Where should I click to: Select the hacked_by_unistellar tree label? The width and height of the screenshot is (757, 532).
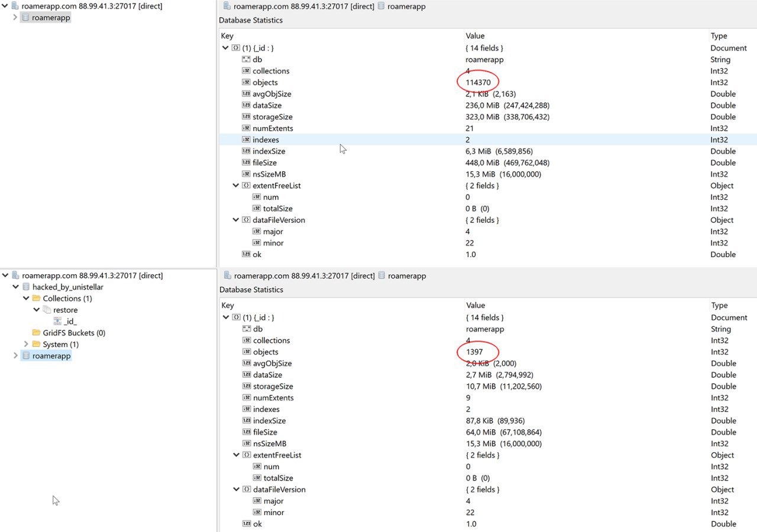click(x=68, y=287)
